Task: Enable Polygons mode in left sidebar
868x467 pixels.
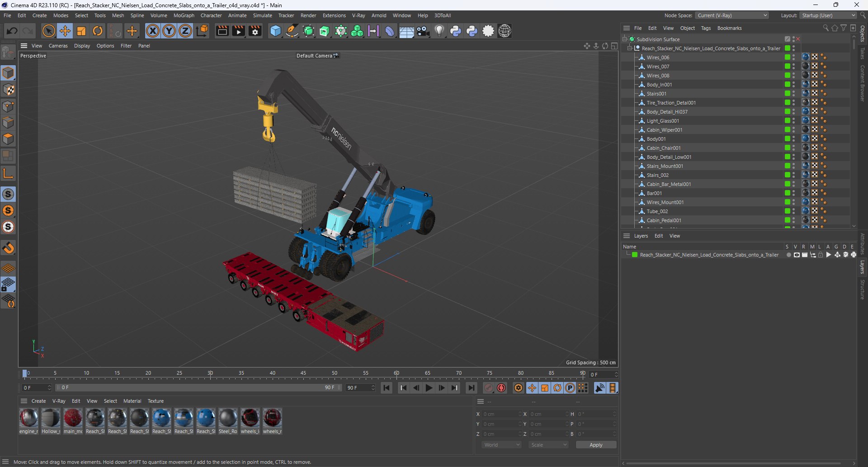Action: tap(8, 139)
